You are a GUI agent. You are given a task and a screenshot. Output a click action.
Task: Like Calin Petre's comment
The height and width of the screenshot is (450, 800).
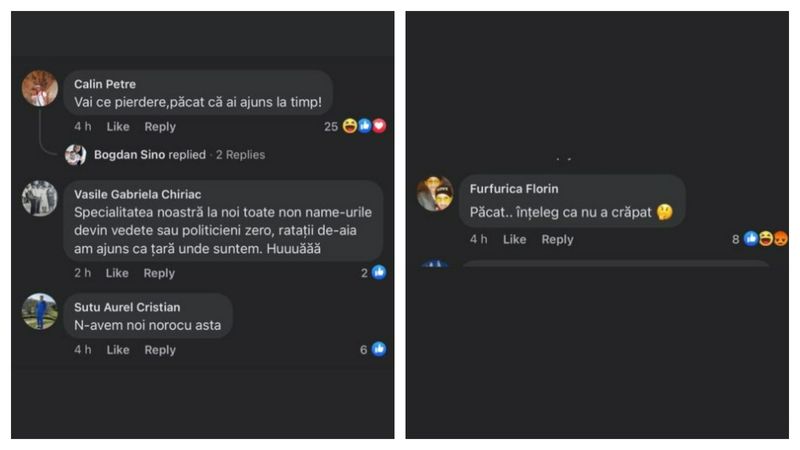pos(118,127)
